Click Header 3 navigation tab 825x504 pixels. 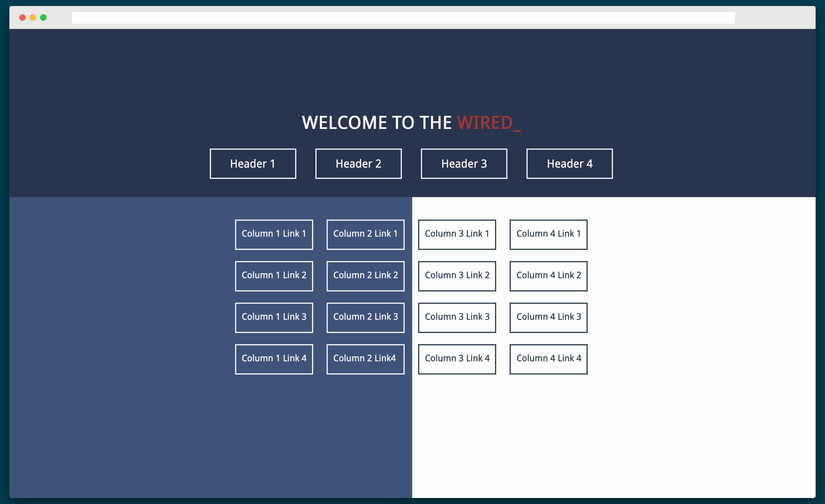click(x=465, y=164)
